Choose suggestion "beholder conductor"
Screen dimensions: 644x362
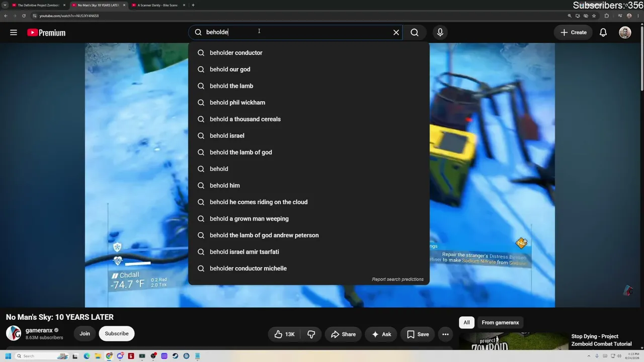point(309,53)
